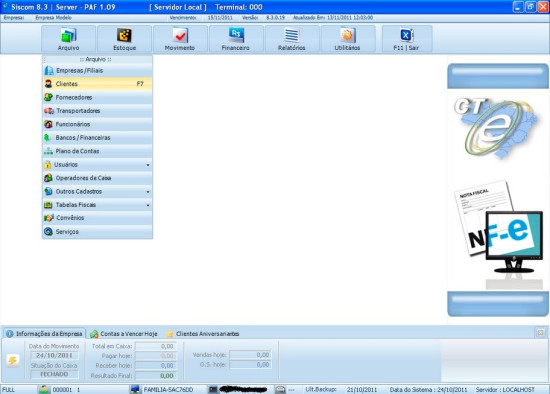Viewport: 550px width, 394px height.
Task: Click the Usuários padlock icon
Action: 48,165
